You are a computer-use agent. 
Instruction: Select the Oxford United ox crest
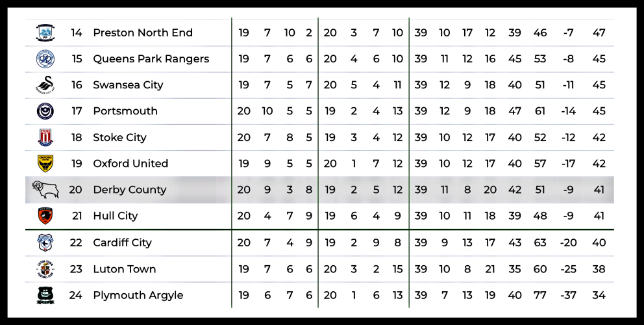(x=45, y=164)
